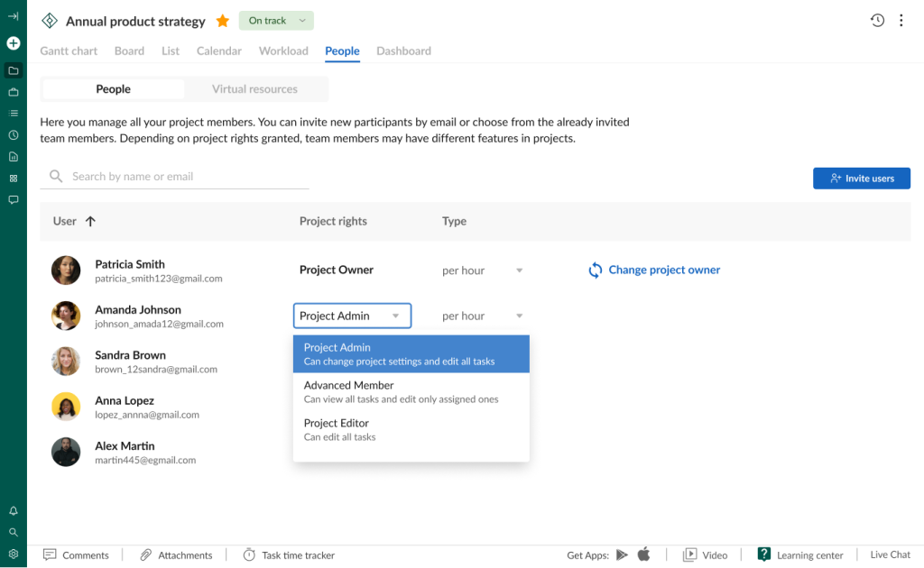Switch to the Workload tab
Image resolution: width=924 pixels, height=568 pixels.
(283, 51)
